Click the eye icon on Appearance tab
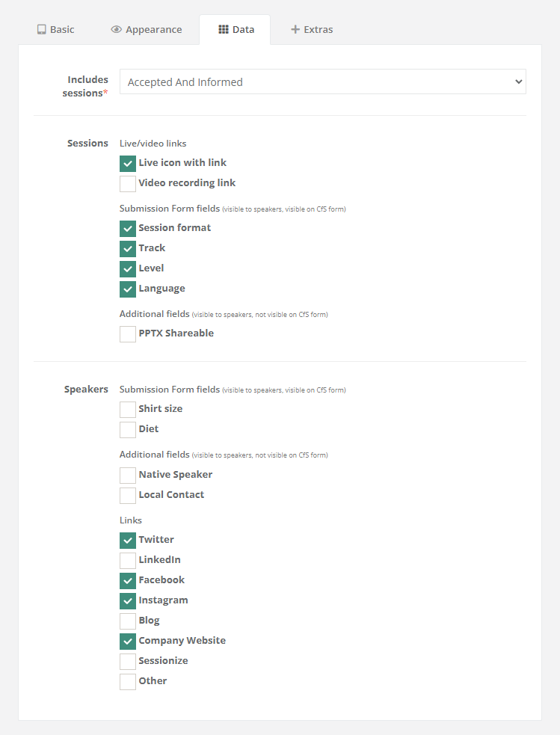The height and width of the screenshot is (735, 560). [x=116, y=30]
